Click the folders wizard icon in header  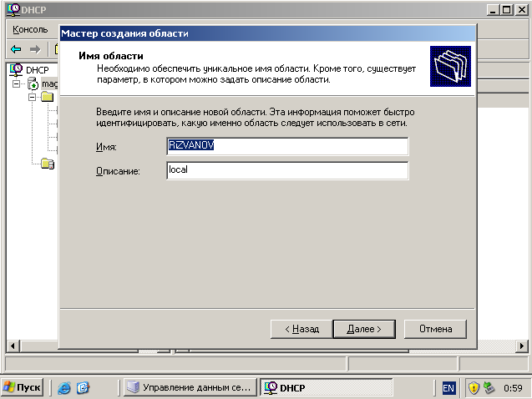coord(450,66)
